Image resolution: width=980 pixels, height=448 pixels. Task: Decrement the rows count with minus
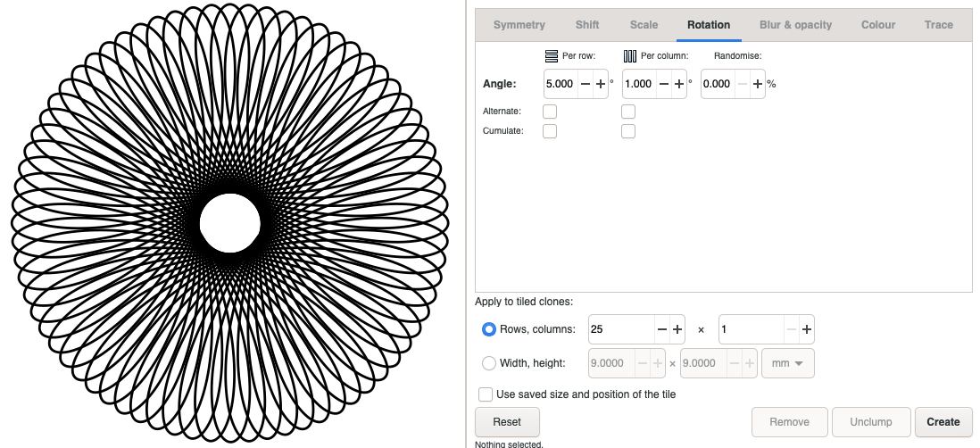pos(662,329)
